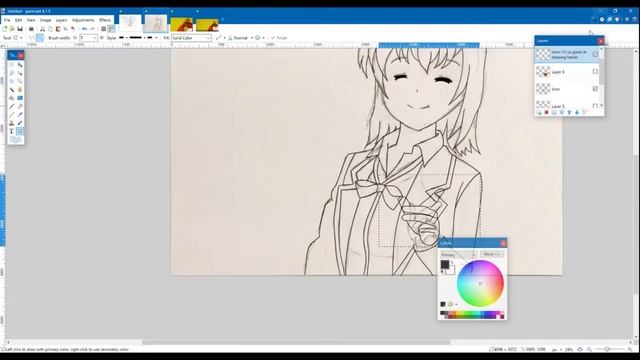
Task: Click the New image toolbar icon
Action: [4, 29]
